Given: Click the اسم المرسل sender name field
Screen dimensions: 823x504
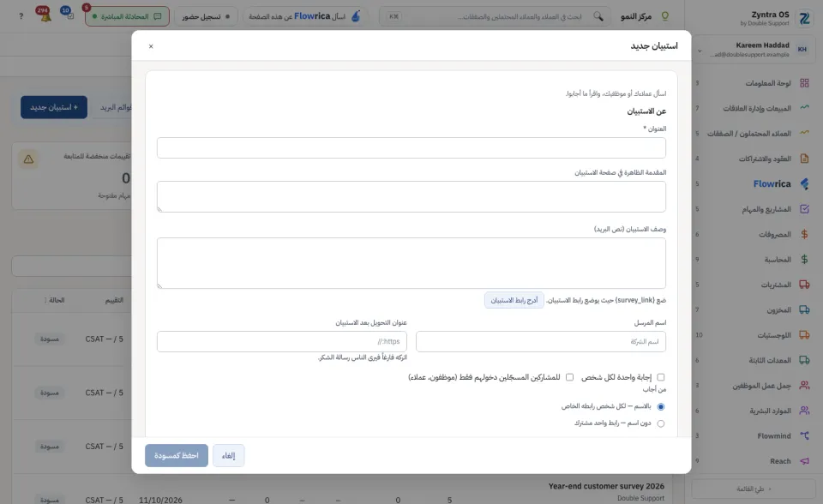Looking at the screenshot, I should coord(541,341).
